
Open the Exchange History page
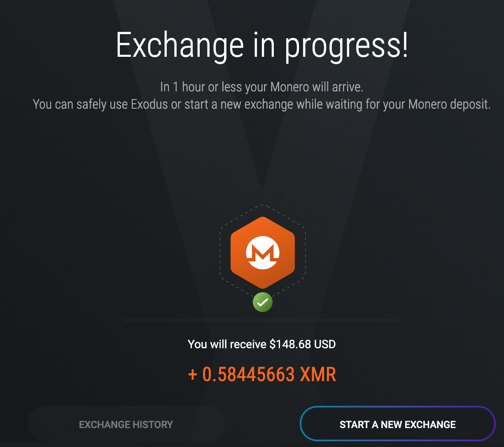(x=126, y=424)
